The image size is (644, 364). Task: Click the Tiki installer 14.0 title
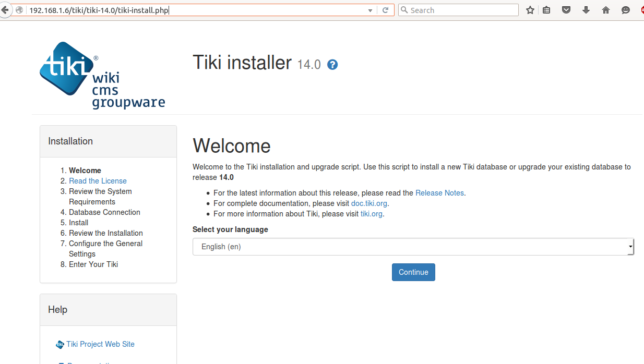point(257,63)
